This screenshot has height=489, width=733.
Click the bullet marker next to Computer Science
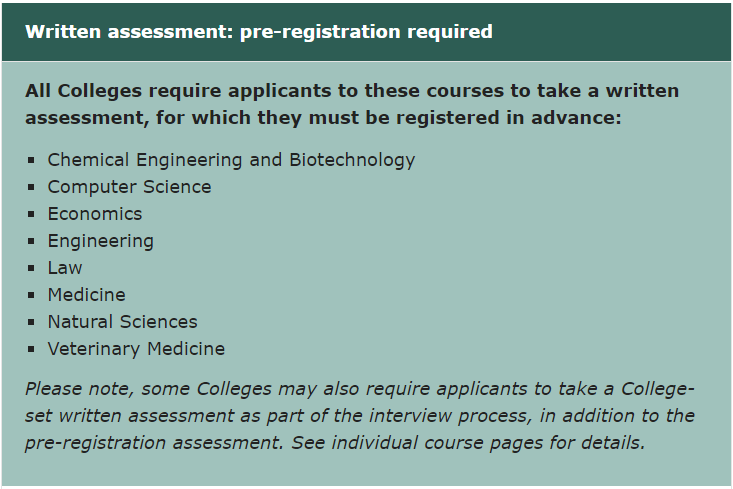click(32, 187)
